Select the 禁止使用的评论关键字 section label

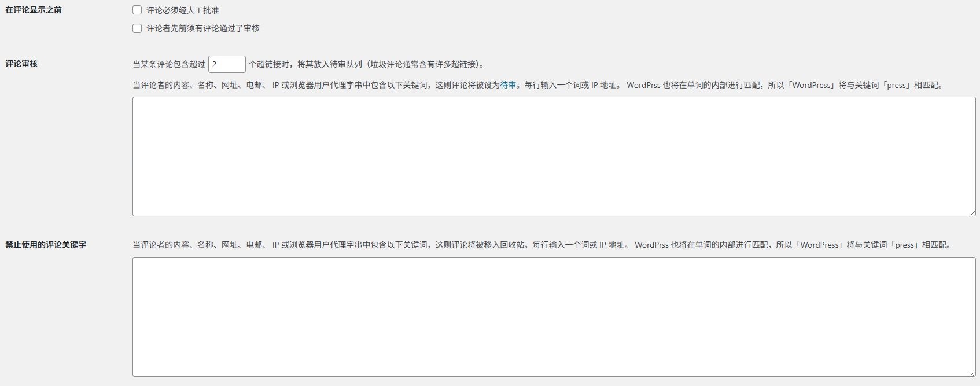pyautogui.click(x=46, y=245)
